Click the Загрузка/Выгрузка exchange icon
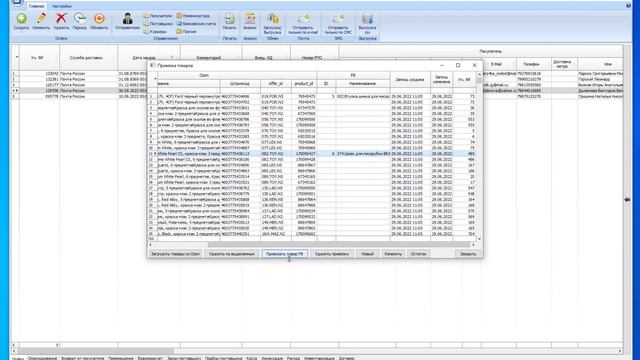 272,18
